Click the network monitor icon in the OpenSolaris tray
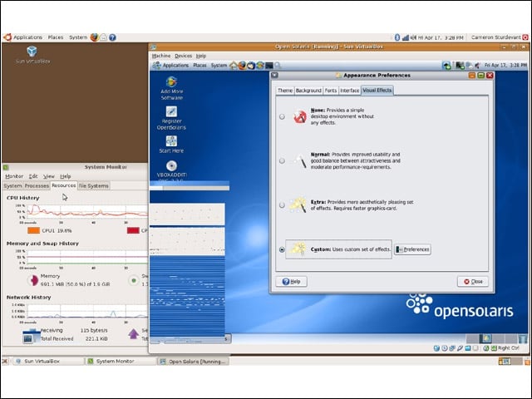The image size is (532, 399). [460, 66]
